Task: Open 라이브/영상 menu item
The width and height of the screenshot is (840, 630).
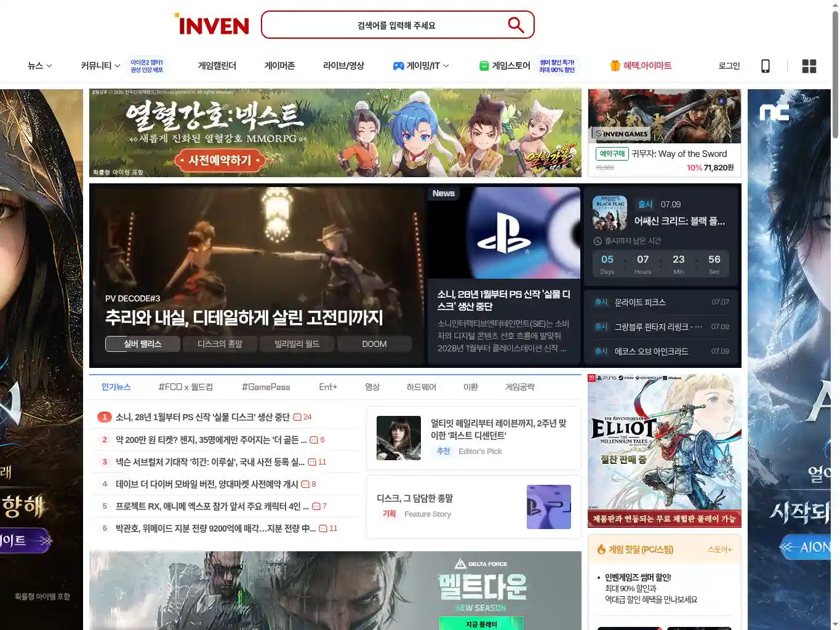Action: click(x=343, y=66)
